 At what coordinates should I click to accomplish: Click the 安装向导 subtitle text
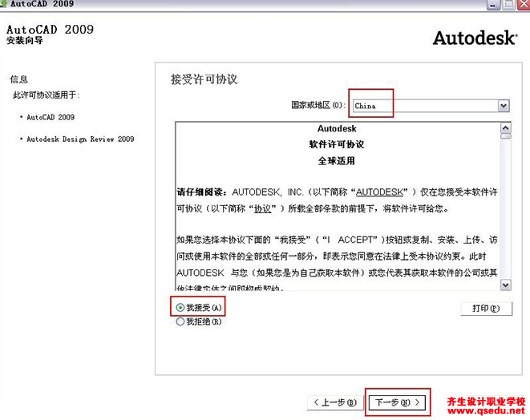25,41
